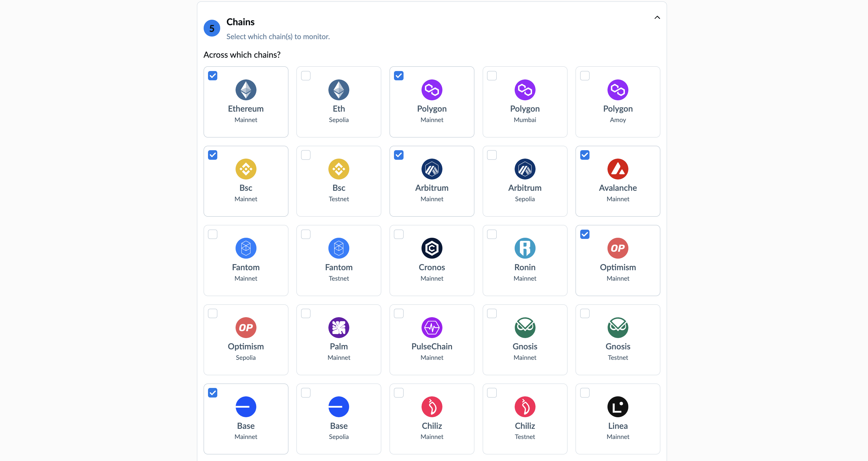The height and width of the screenshot is (461, 868).
Task: Click the Ethereum Mainnet diamond icon
Action: 246,90
